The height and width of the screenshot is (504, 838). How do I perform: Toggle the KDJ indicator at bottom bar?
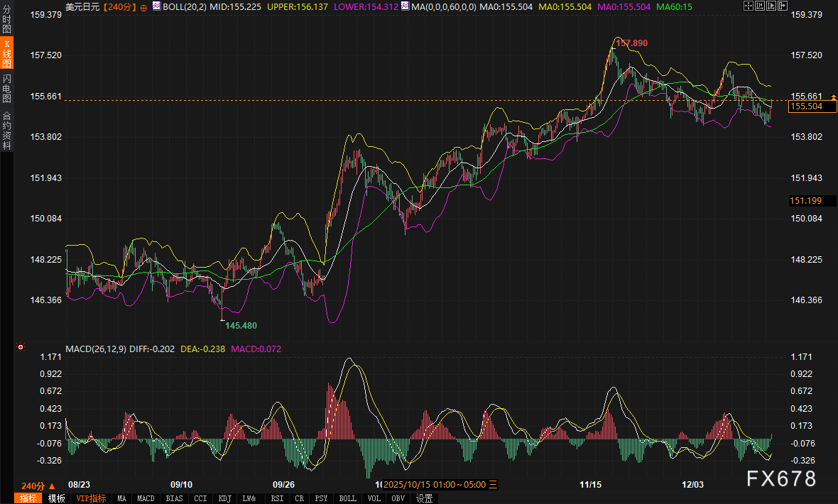tap(225, 498)
